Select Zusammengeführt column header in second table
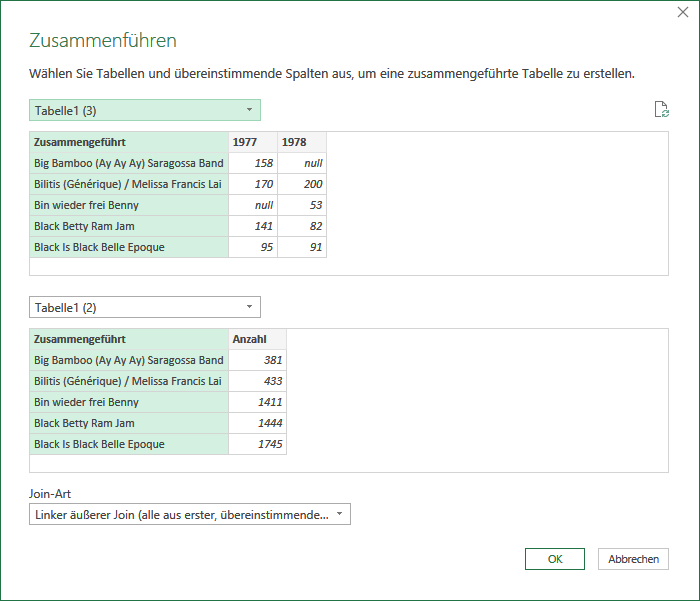Image resolution: width=700 pixels, height=601 pixels. [129, 339]
